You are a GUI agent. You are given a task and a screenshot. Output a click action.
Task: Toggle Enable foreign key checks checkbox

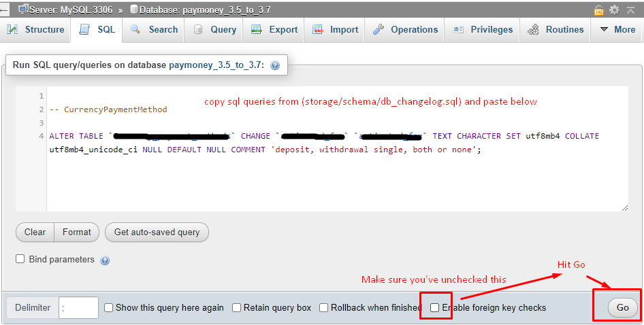coord(435,308)
